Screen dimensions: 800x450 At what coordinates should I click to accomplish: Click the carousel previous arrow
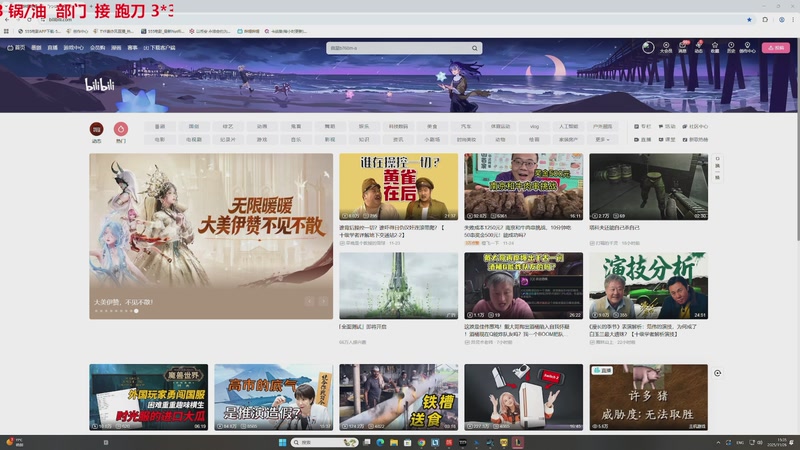pos(309,301)
